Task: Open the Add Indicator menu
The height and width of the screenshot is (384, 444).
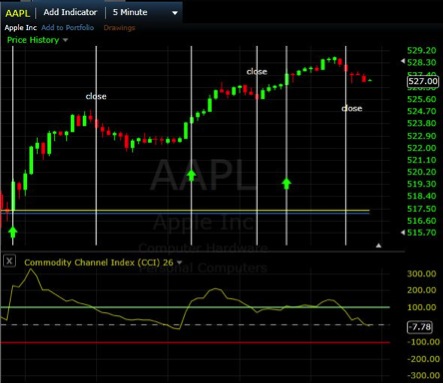Action: [x=70, y=12]
